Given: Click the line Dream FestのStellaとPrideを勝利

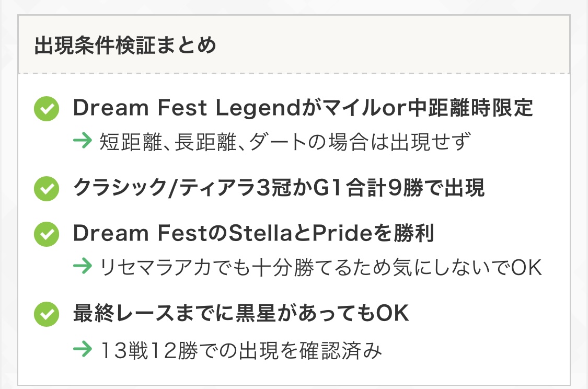Looking at the screenshot, I should click(x=253, y=234).
